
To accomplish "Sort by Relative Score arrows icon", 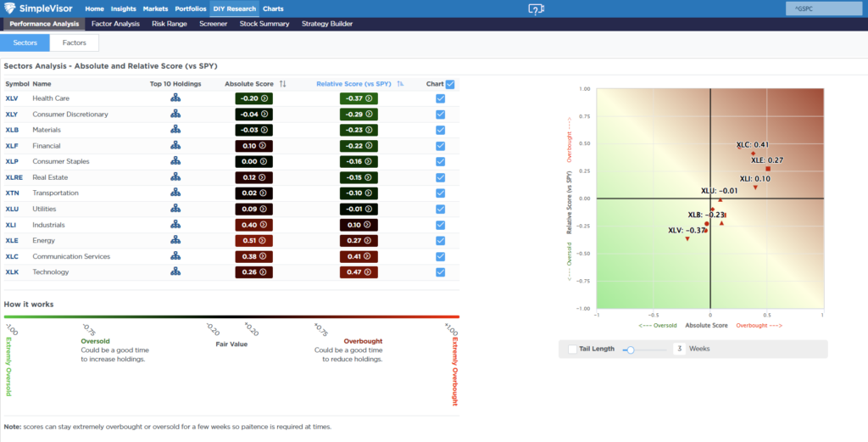I will [x=400, y=84].
